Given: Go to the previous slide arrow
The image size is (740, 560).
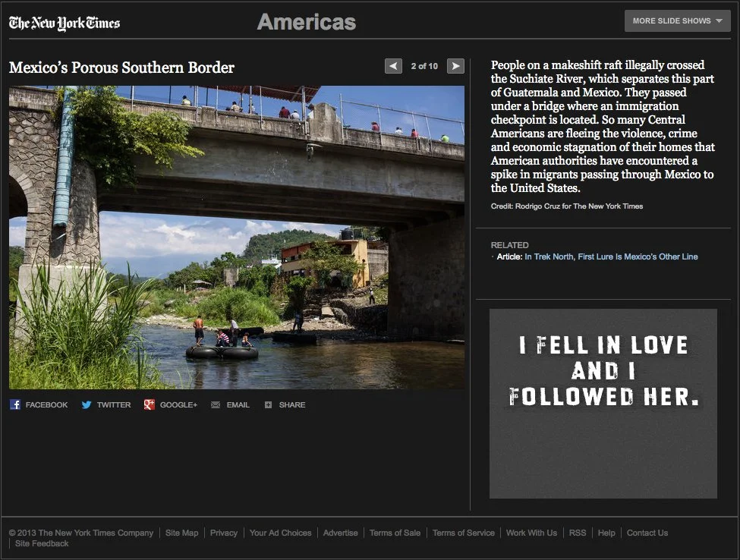Looking at the screenshot, I should (x=393, y=66).
